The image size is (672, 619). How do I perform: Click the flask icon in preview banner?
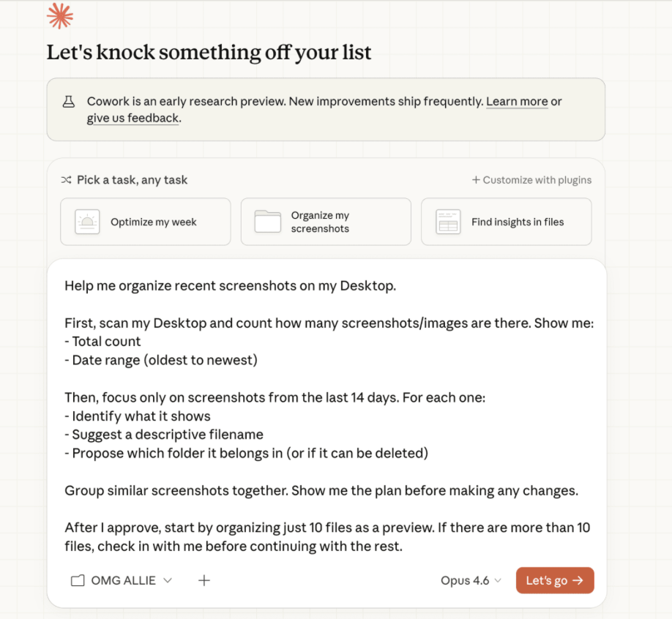[69, 102]
